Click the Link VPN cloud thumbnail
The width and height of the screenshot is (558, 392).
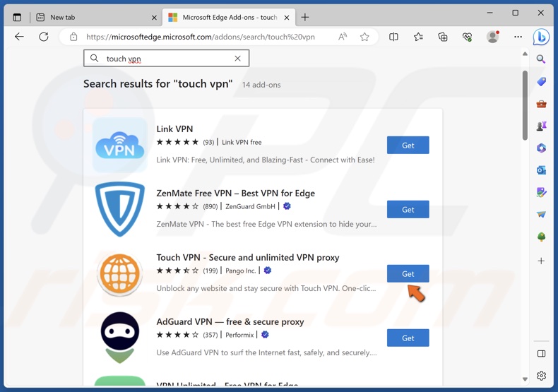(120, 145)
